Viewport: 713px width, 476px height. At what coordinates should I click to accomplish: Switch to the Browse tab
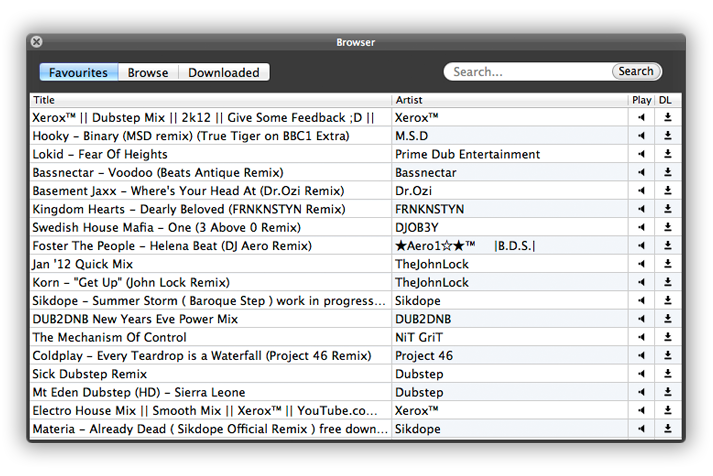point(148,72)
